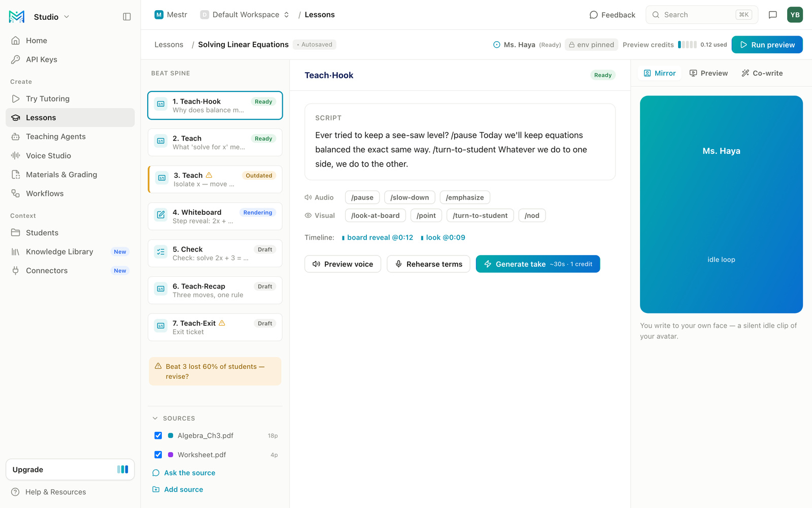Click the Upgrade button
Image resolution: width=812 pixels, height=508 pixels.
pos(70,469)
